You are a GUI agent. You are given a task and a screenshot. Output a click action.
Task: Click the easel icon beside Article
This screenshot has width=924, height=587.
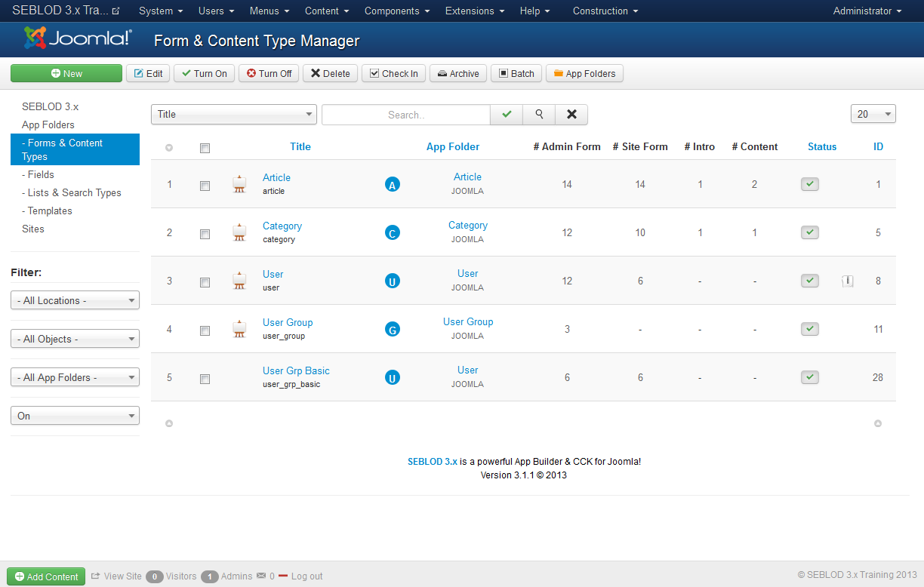pos(239,183)
